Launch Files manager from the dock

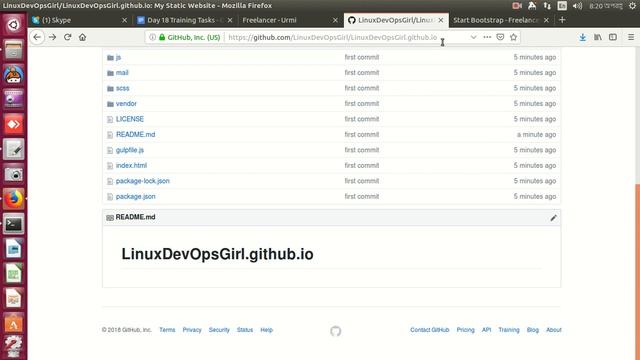tap(13, 50)
